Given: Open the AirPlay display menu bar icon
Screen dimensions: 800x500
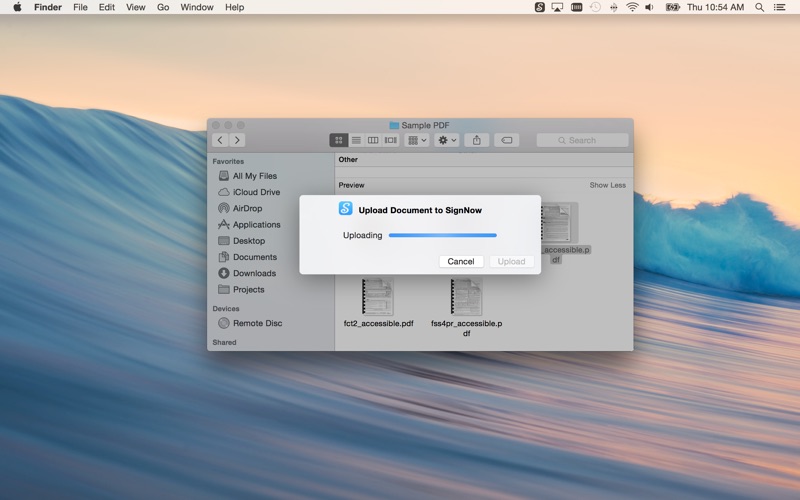Looking at the screenshot, I should [x=557, y=7].
